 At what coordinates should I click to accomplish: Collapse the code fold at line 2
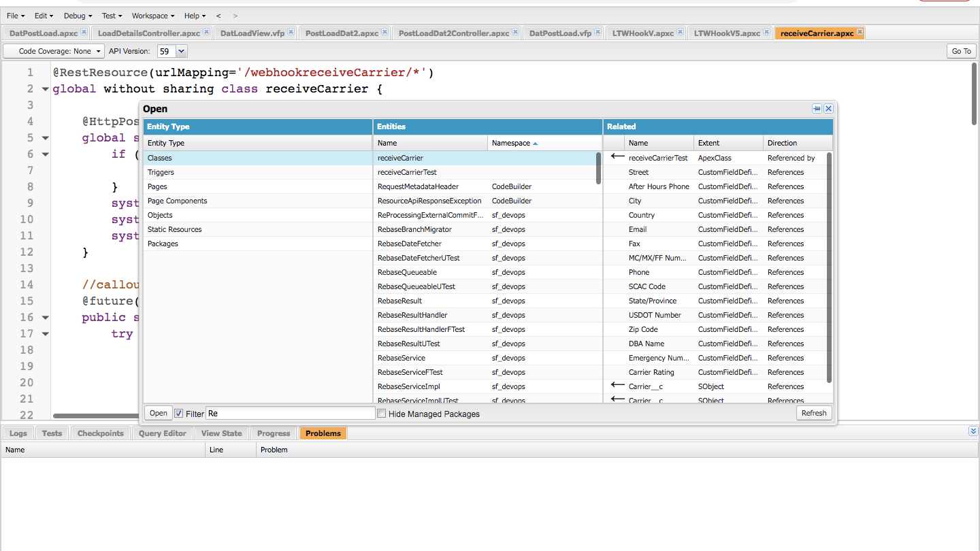[x=45, y=89]
